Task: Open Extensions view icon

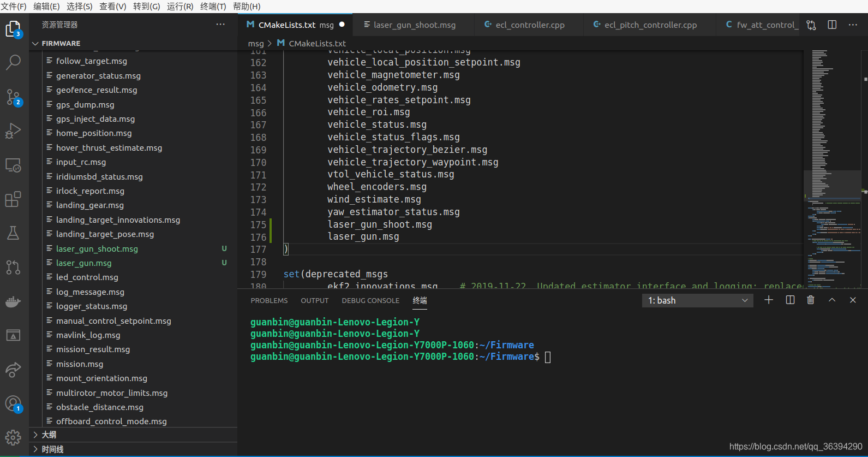Action: [13, 199]
